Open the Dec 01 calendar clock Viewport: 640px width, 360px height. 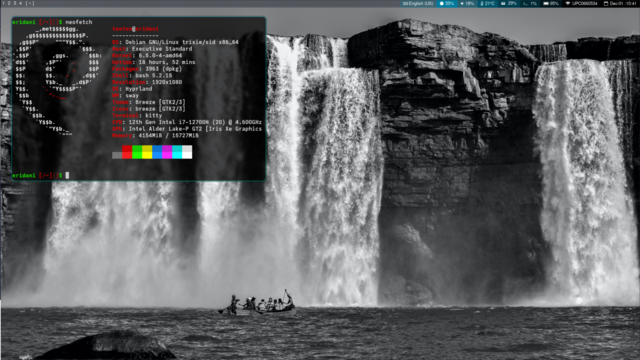point(620,3)
